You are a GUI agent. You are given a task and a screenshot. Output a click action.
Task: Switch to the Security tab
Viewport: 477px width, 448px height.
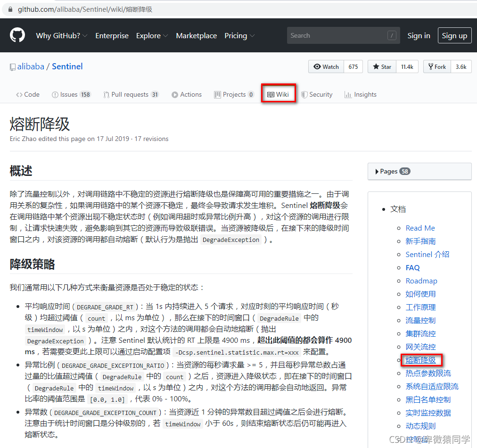[x=317, y=95]
